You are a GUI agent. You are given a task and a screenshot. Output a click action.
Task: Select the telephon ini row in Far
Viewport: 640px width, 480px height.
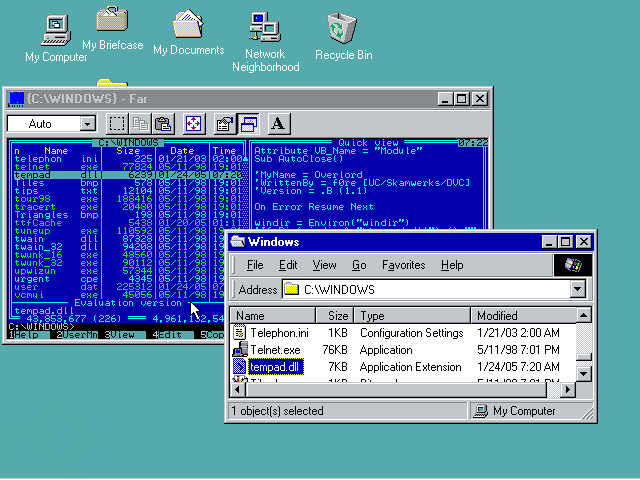point(128,159)
